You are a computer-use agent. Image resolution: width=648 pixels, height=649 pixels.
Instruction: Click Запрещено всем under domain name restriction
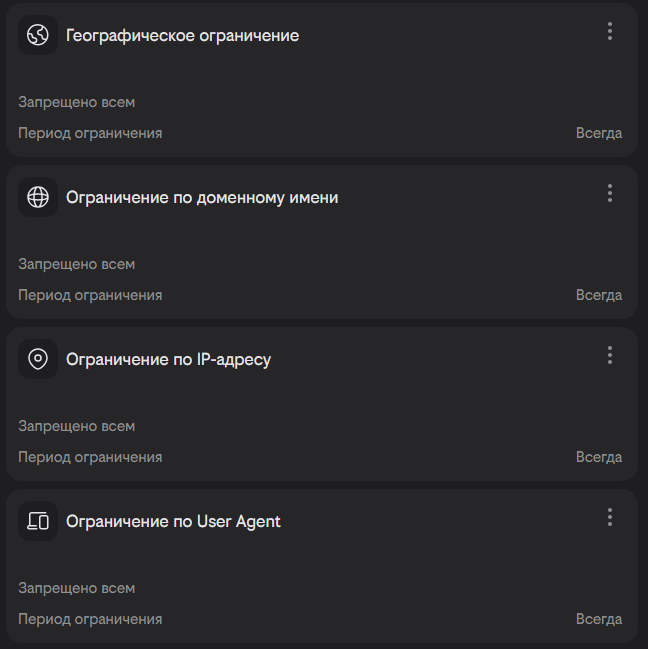tap(76, 264)
